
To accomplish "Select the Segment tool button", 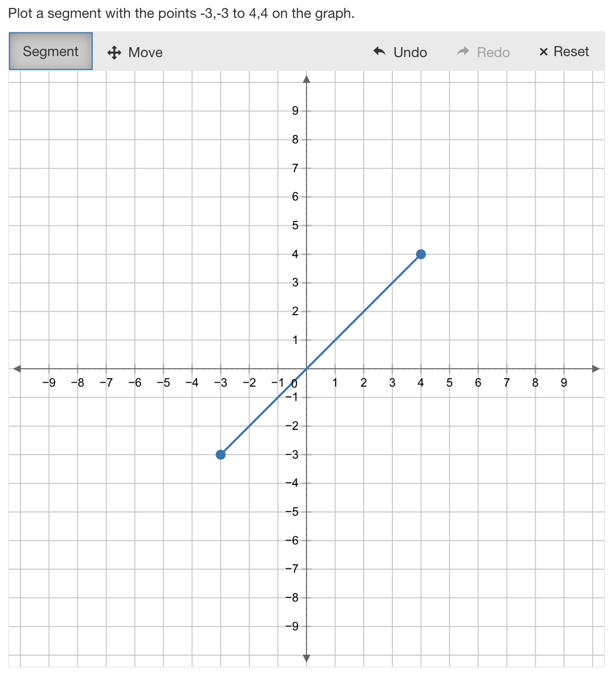I will pyautogui.click(x=51, y=51).
